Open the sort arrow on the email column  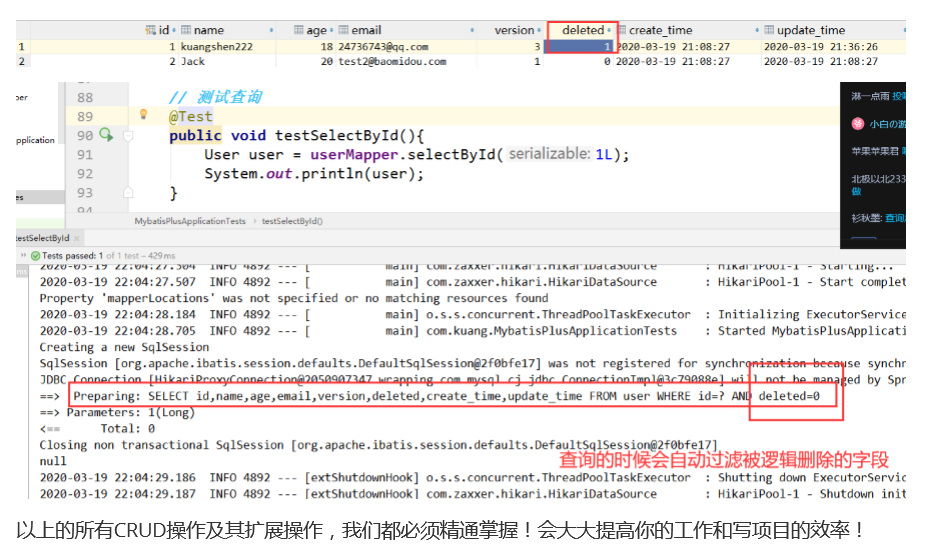472,30
